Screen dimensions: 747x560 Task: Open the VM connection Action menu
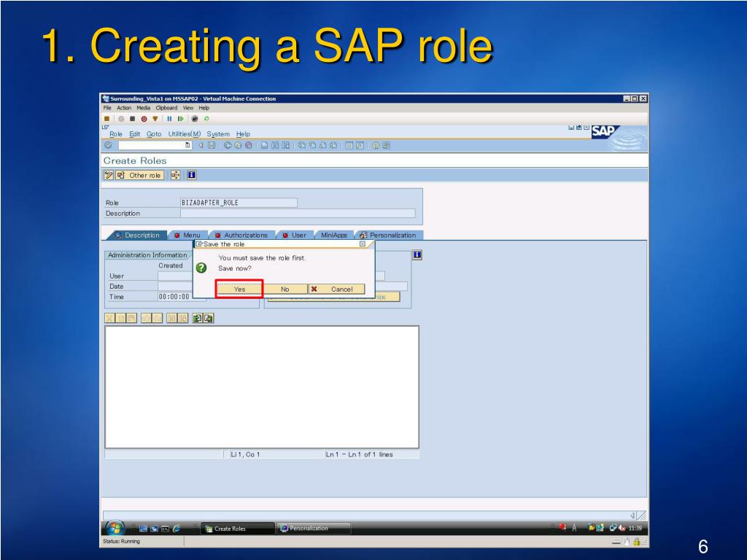[124, 108]
